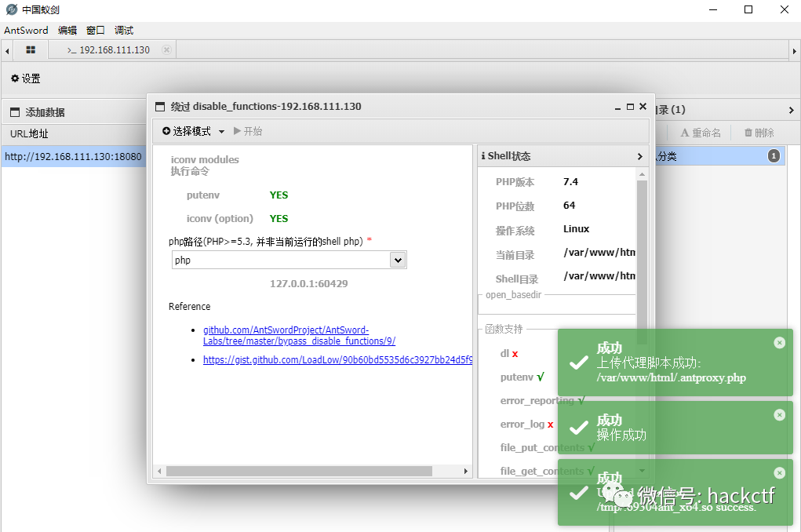Click the 操作系统 value Linux

click(576, 229)
